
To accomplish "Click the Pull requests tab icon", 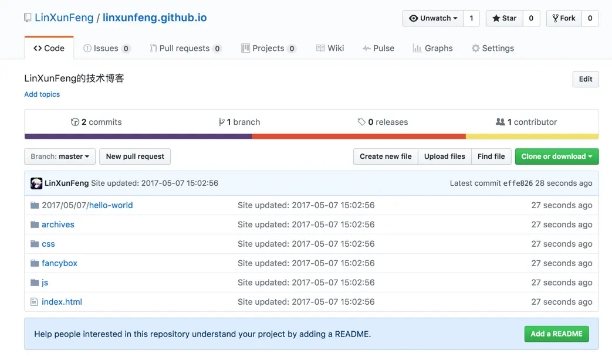I will (153, 48).
